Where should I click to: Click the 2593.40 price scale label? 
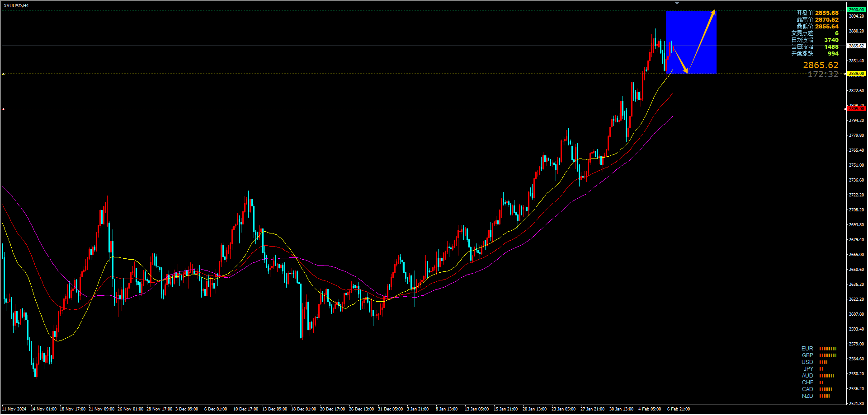coord(857,329)
